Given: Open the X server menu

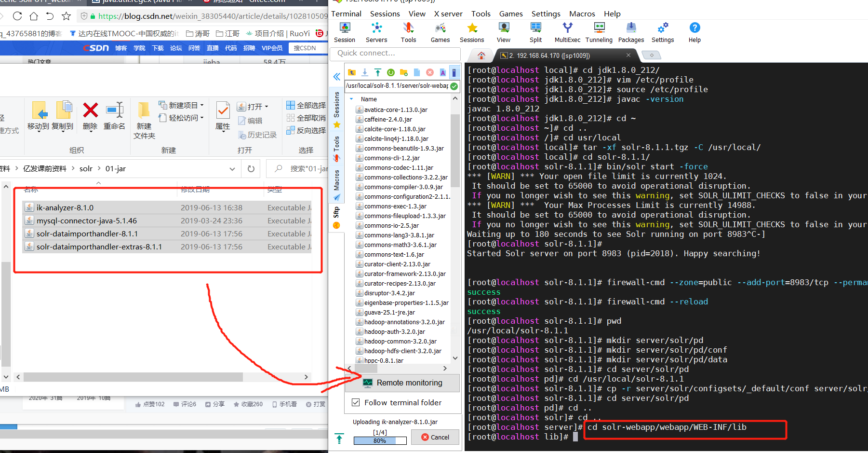Looking at the screenshot, I should pos(448,14).
